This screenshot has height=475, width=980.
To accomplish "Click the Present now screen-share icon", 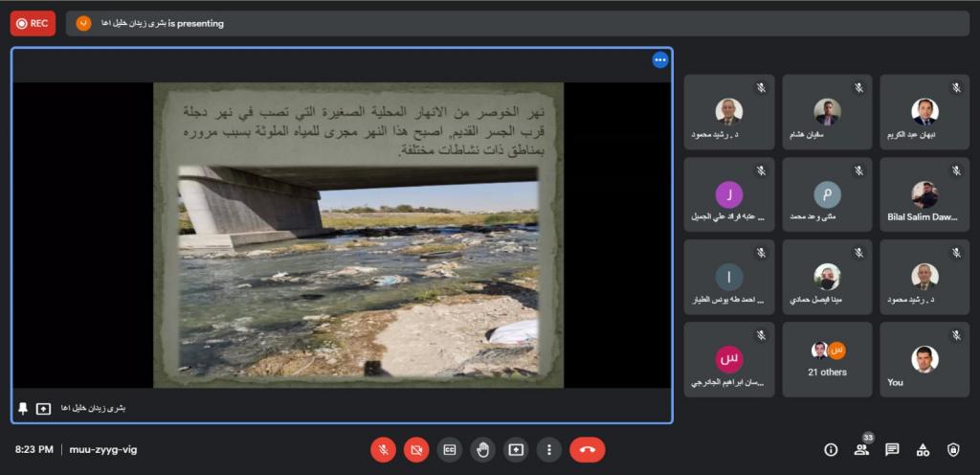I will 516,449.
